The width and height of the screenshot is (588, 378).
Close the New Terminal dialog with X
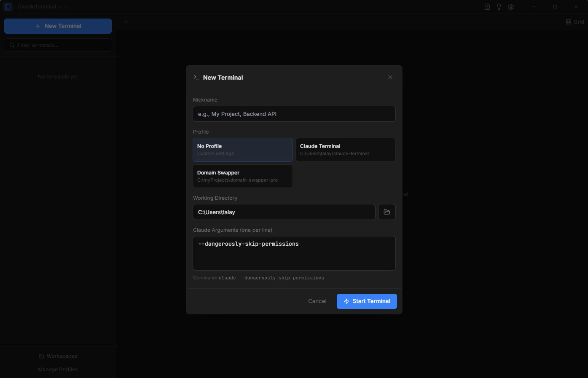[x=390, y=77]
